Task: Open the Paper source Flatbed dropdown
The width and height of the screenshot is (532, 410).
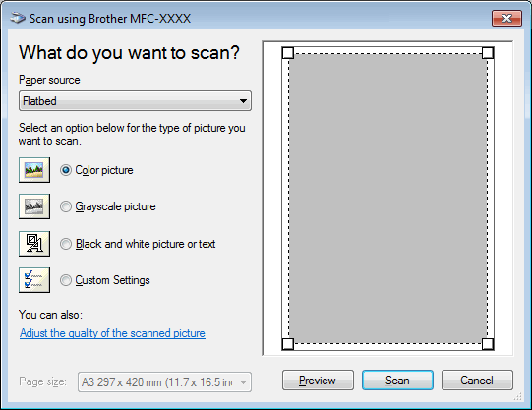Action: click(x=135, y=100)
